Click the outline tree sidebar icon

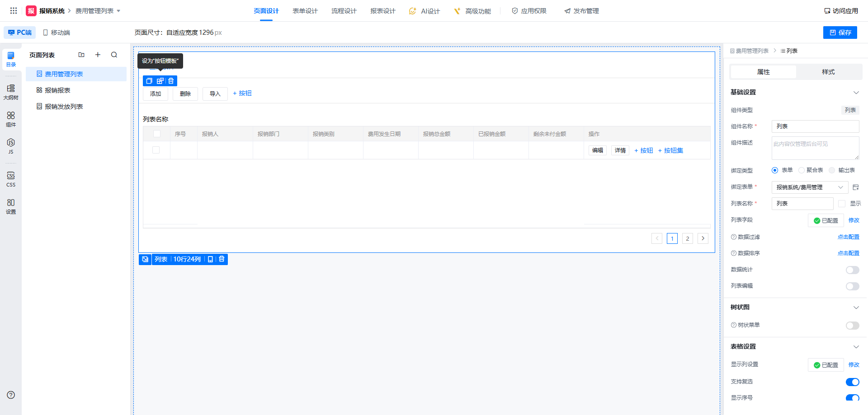click(x=11, y=91)
